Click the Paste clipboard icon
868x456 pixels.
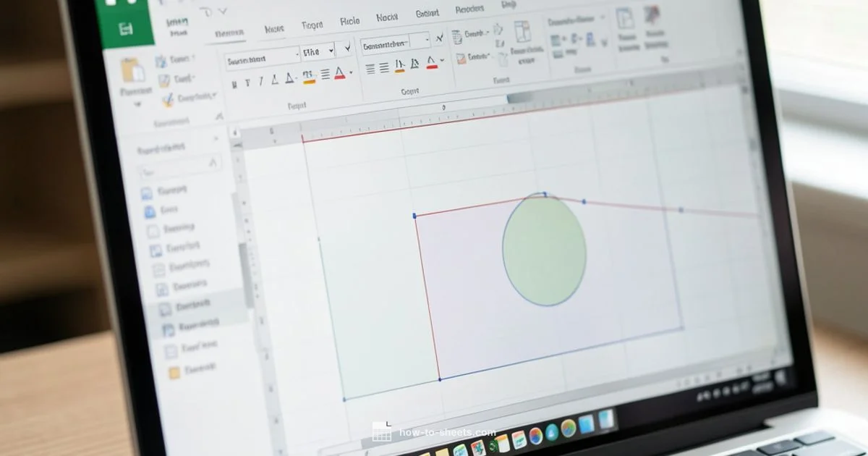[x=133, y=72]
